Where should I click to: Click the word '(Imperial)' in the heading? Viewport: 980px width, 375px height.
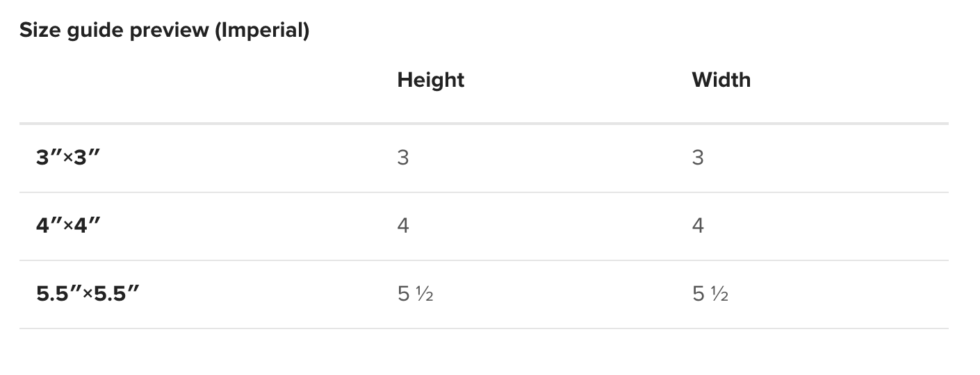coord(262,31)
